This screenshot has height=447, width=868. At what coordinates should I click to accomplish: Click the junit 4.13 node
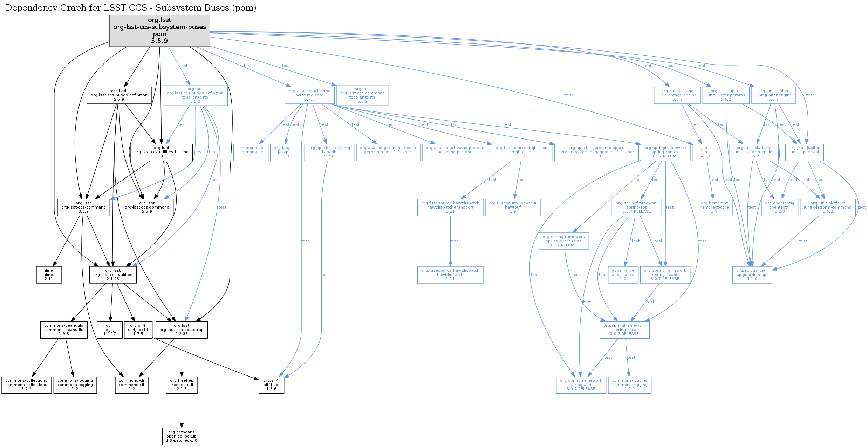[705, 152]
